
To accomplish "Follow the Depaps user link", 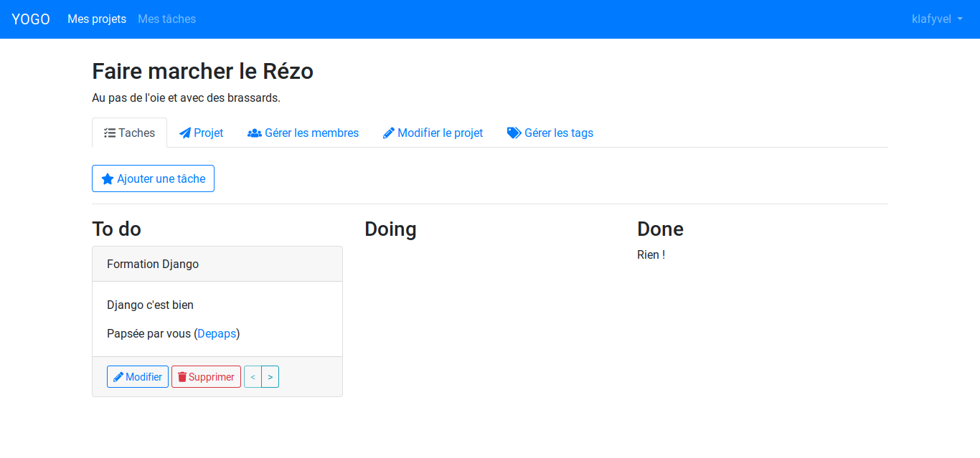I will [x=217, y=334].
